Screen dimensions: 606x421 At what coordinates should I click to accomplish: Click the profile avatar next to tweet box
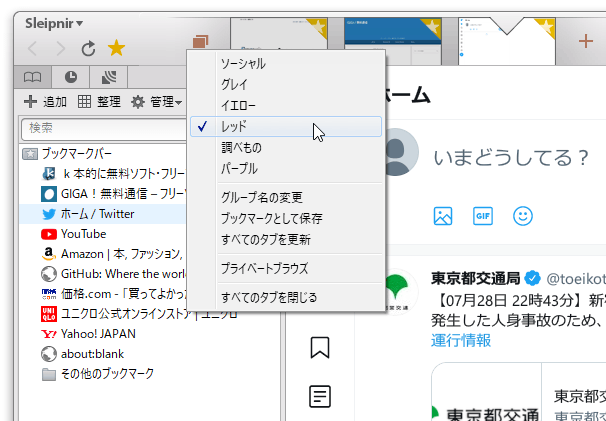402,152
